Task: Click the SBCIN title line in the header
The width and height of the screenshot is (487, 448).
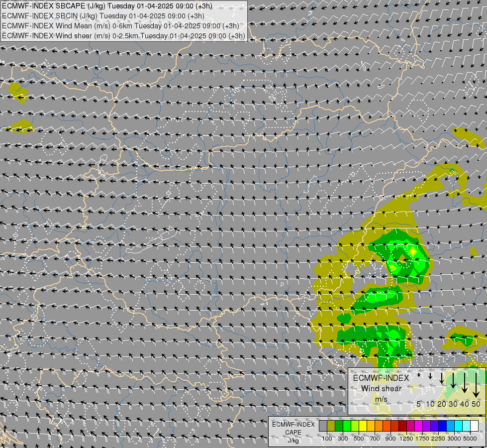Action: coord(103,16)
